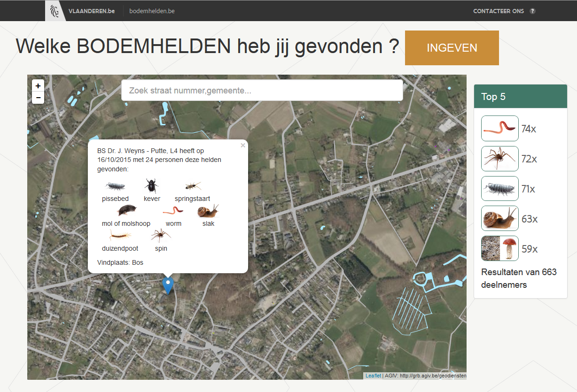Close the BS Dr. J. Weyns popup
Viewport: 577px width, 392px height.
[x=243, y=145]
